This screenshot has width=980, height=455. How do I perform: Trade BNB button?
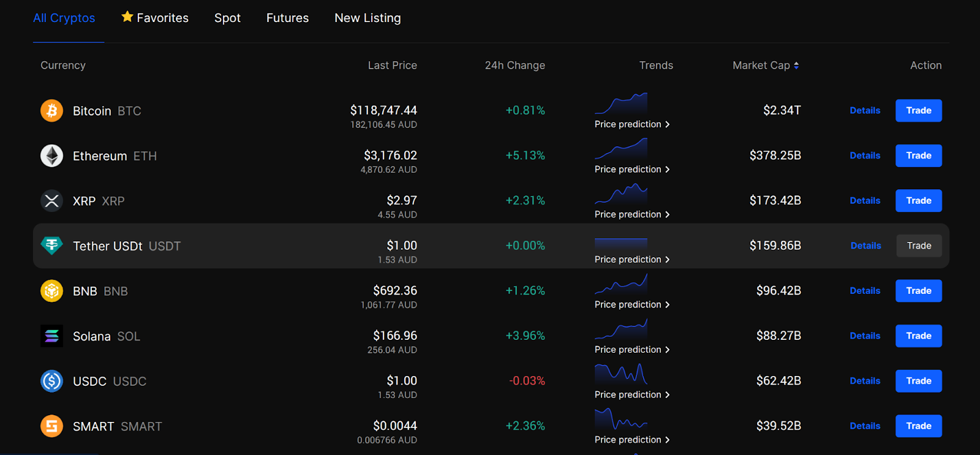click(919, 291)
